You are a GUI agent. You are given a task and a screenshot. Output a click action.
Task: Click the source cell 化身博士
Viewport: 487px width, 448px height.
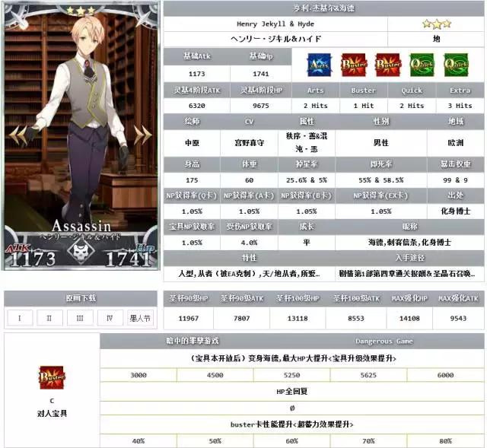pyautogui.click(x=456, y=211)
